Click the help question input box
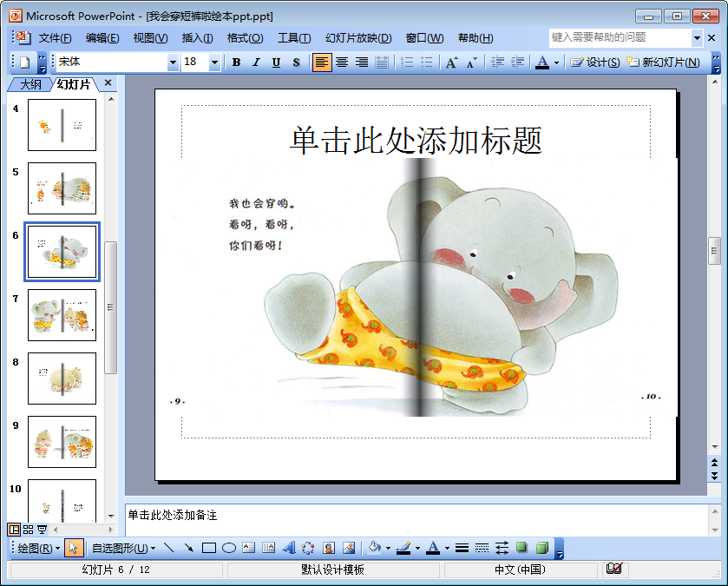The height and width of the screenshot is (586, 728). [x=620, y=37]
